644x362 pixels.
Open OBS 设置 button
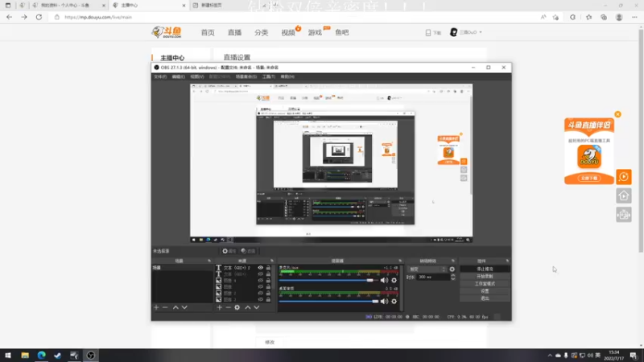[x=485, y=291]
